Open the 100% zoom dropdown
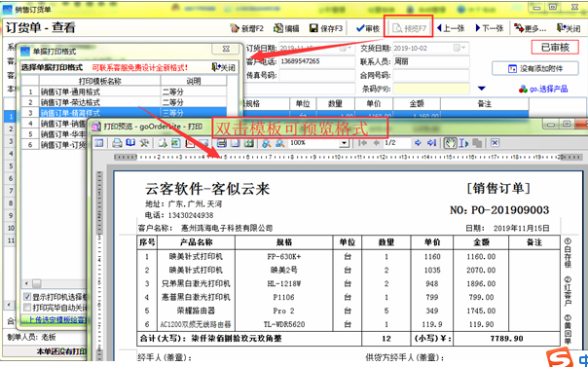The height and width of the screenshot is (367, 588). point(344,143)
